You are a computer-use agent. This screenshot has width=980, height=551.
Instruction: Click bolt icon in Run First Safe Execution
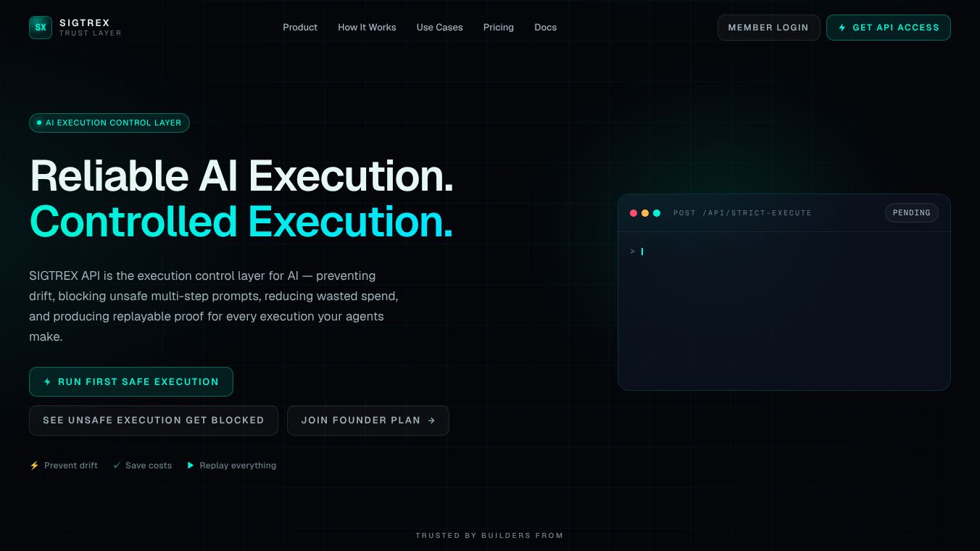click(48, 381)
